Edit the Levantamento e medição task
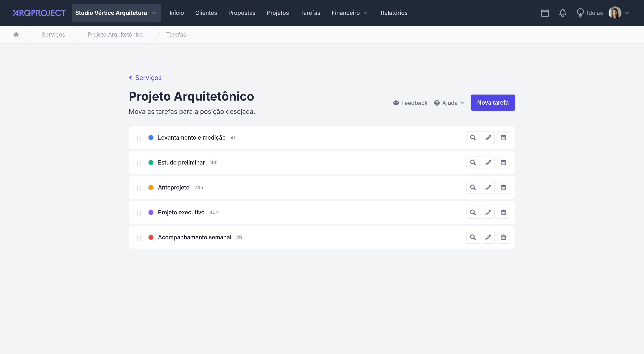The width and height of the screenshot is (644, 354). tap(488, 137)
